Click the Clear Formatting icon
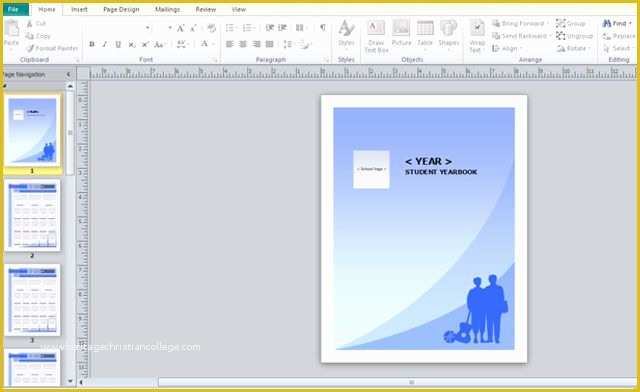 pyautogui.click(x=211, y=28)
